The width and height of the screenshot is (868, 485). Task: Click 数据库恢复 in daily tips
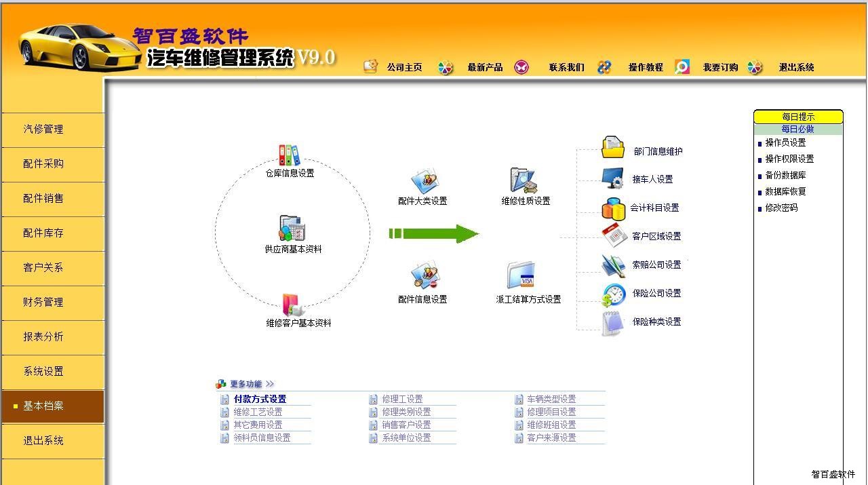[x=785, y=192]
